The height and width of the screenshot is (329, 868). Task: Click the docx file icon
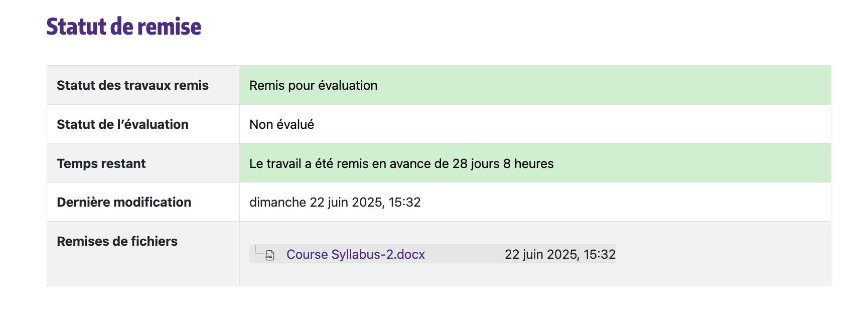pos(270,255)
